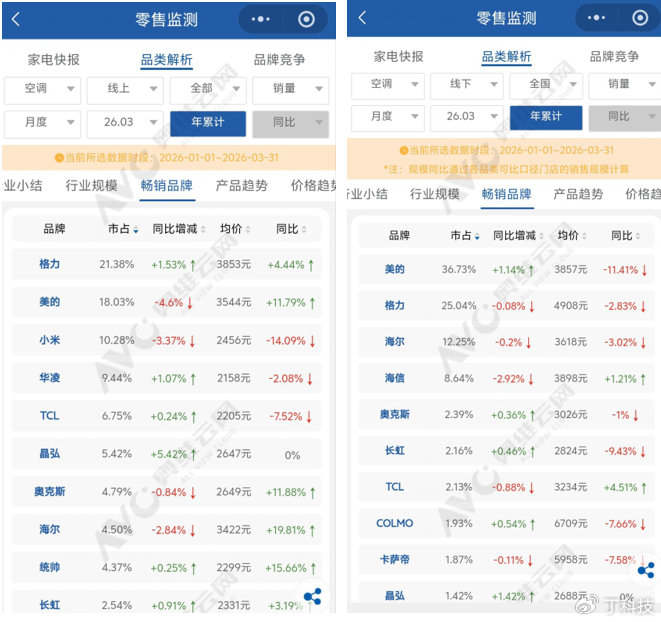This screenshot has height=622, width=661.
Task: Switch to 品牌竞争 tab in left panel
Action: pyautogui.click(x=279, y=60)
